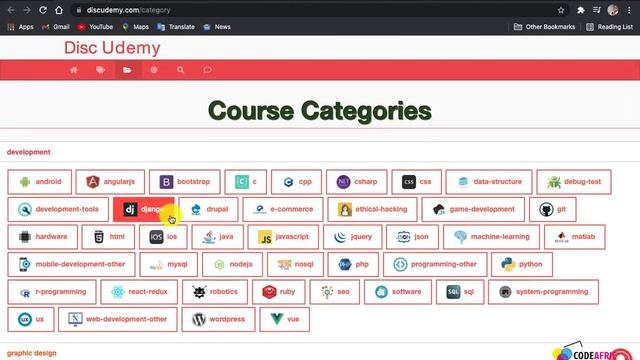Open the json category
The image size is (640, 360).
[x=412, y=237]
